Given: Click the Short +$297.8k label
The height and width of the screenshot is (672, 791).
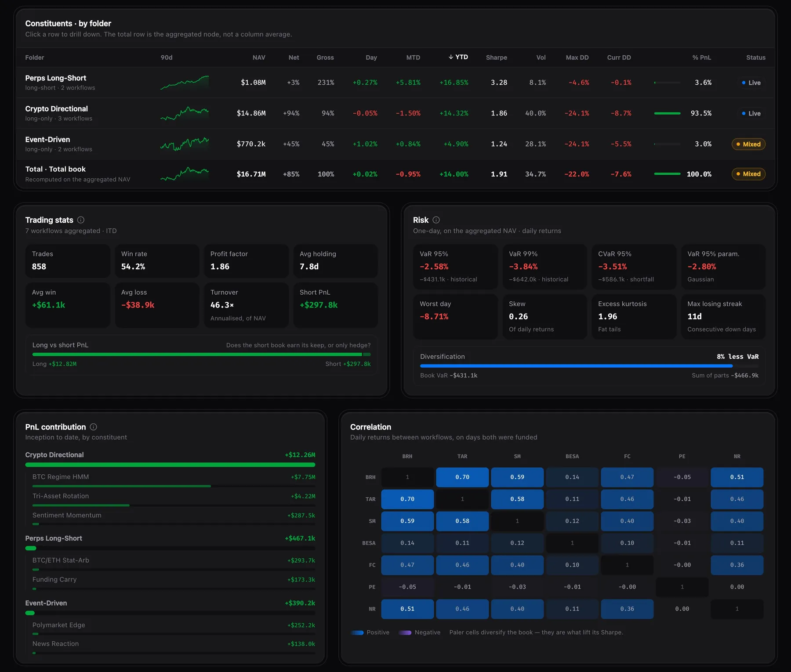Looking at the screenshot, I should 348,364.
